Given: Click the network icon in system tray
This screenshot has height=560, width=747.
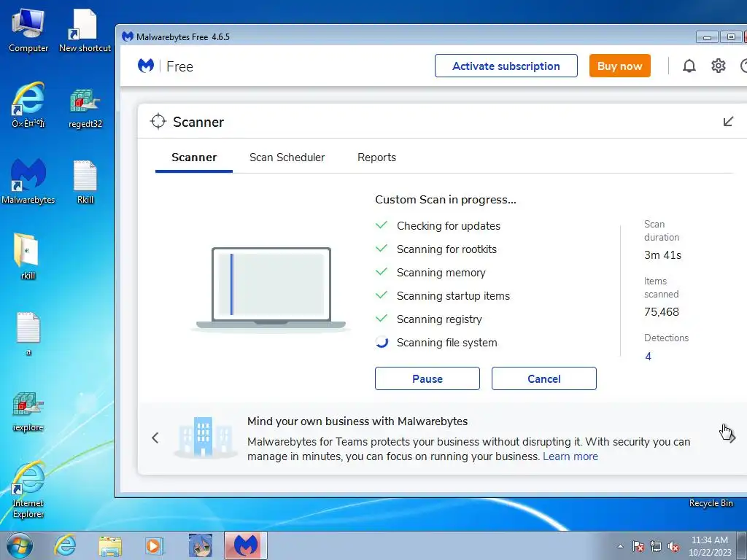Looking at the screenshot, I should 656,547.
